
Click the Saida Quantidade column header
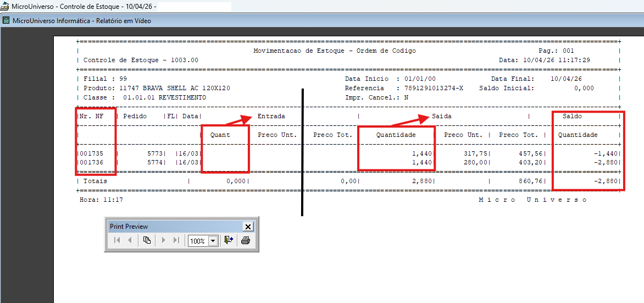pyautogui.click(x=396, y=135)
